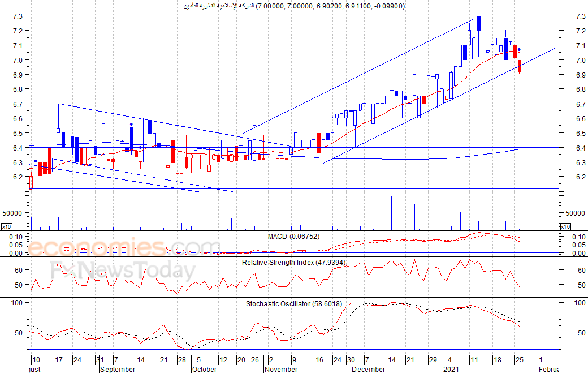
Task: Click the date label 5 in October
Action: [199, 360]
